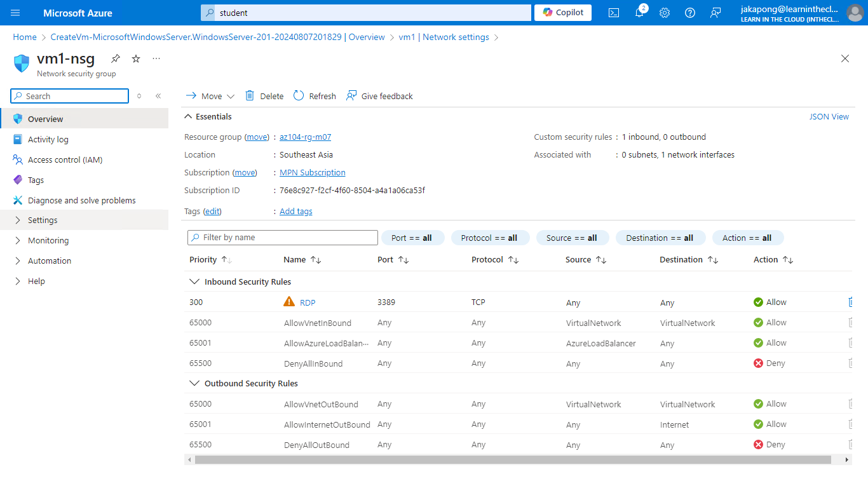The height and width of the screenshot is (488, 868).
Task: Open the Destination == all filter
Action: pyautogui.click(x=660, y=238)
